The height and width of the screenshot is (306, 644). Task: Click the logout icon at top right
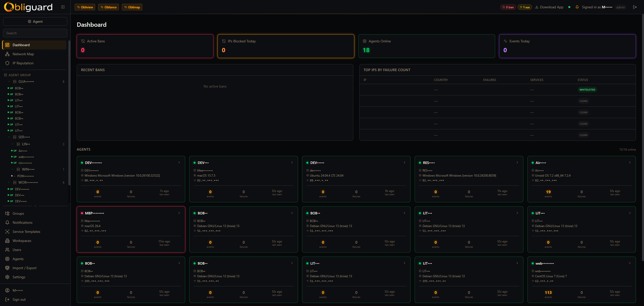click(635, 7)
